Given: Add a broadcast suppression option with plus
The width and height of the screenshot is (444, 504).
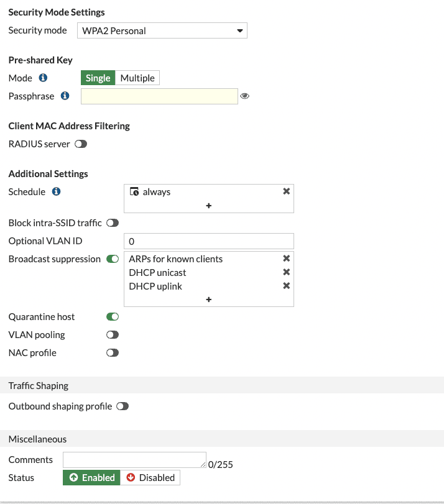Looking at the screenshot, I should (209, 300).
